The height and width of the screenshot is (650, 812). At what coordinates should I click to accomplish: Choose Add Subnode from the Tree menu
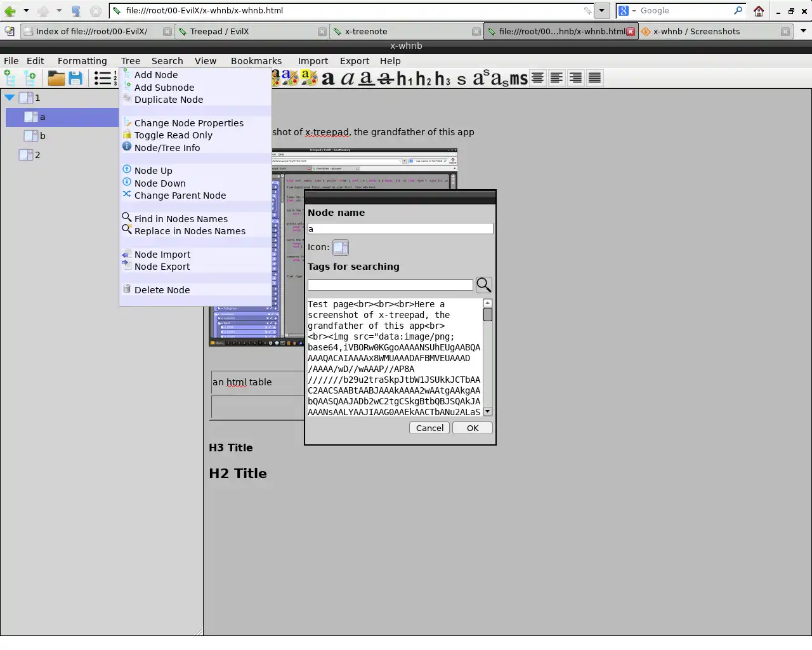tap(164, 88)
